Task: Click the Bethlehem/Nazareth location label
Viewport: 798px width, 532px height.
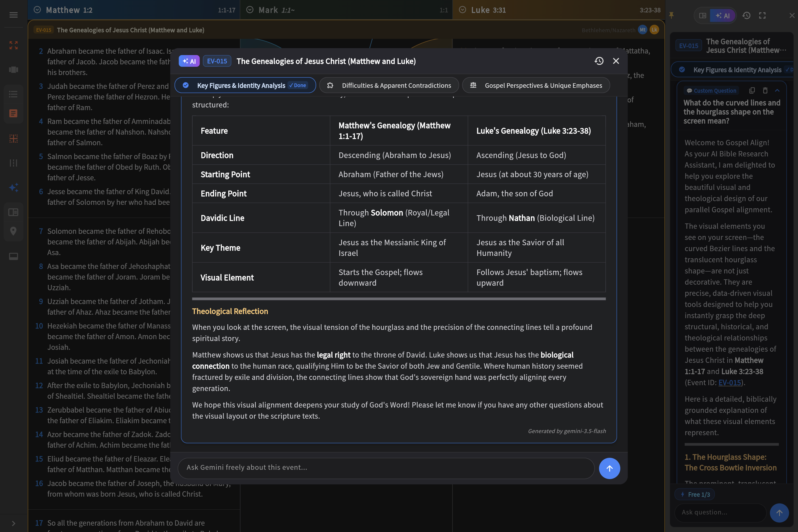Action: 608,30
